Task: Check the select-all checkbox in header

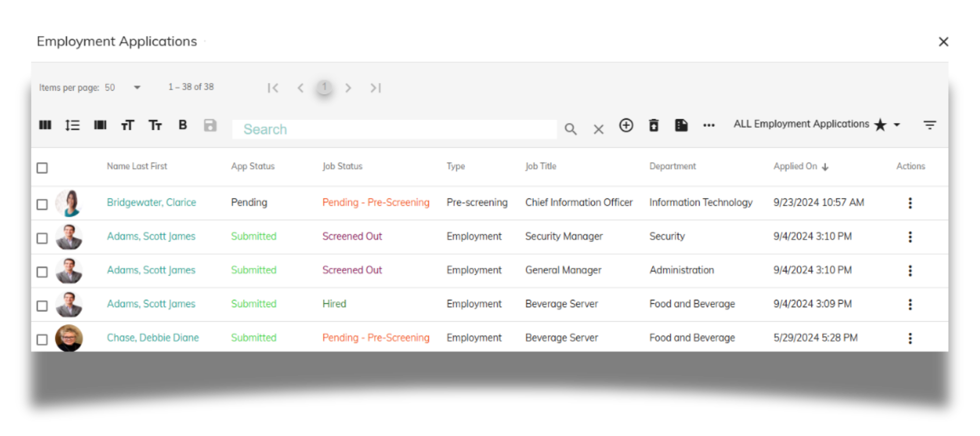Action: click(x=43, y=168)
